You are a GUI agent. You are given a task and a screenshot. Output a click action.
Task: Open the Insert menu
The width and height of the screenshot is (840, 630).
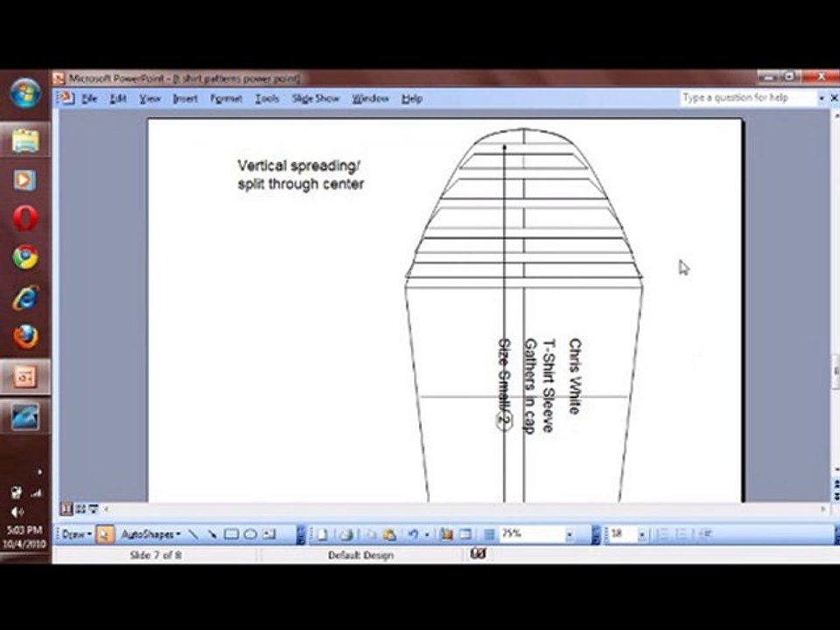click(x=185, y=99)
